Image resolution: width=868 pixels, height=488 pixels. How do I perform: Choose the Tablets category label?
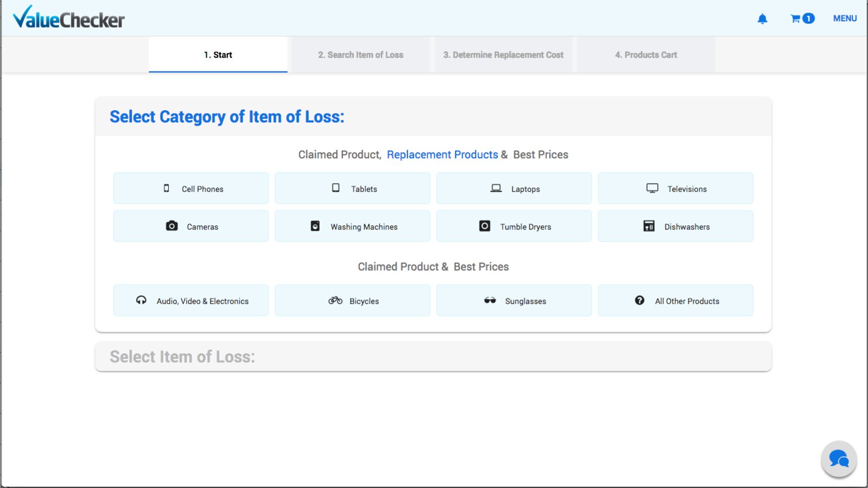point(364,189)
